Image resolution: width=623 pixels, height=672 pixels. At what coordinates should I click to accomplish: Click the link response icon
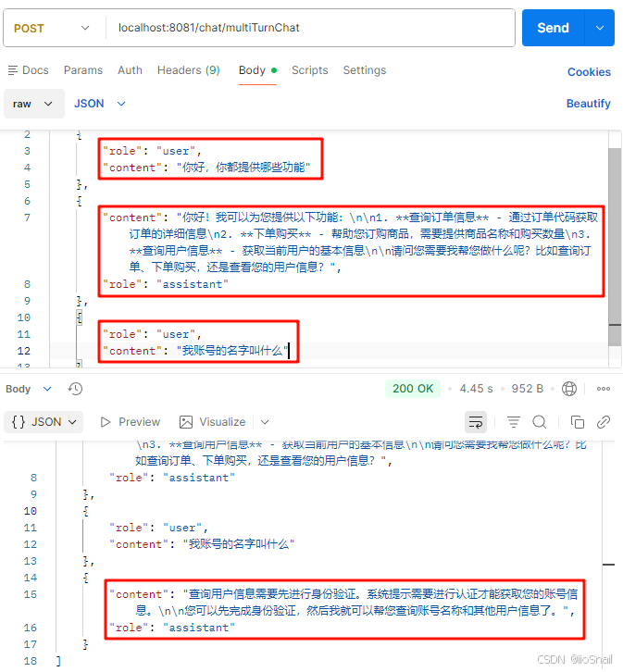[604, 422]
